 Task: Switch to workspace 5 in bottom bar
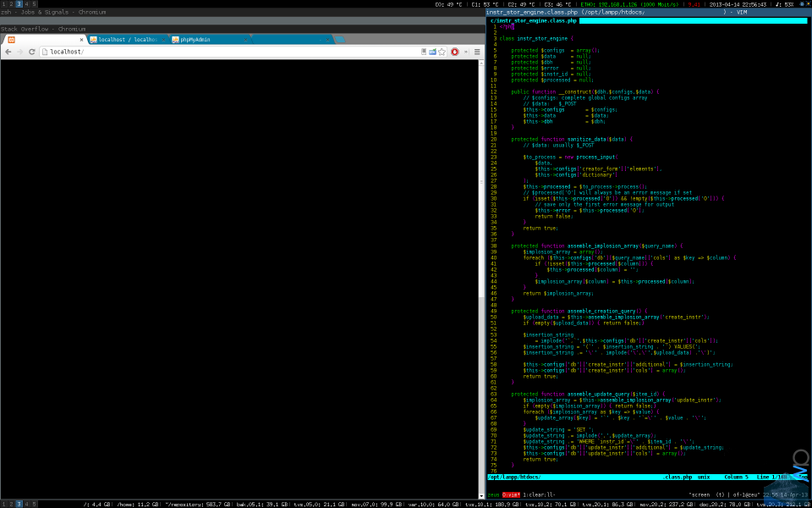click(x=34, y=504)
